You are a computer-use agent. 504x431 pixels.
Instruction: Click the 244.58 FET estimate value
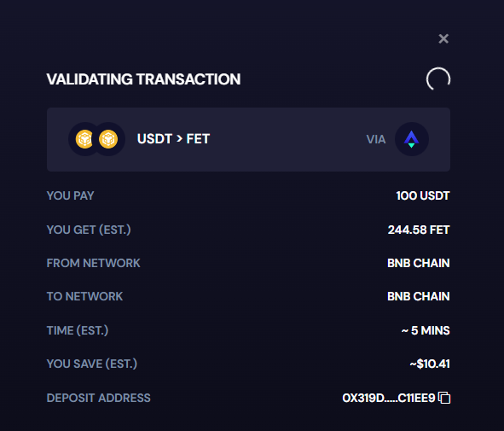(419, 230)
